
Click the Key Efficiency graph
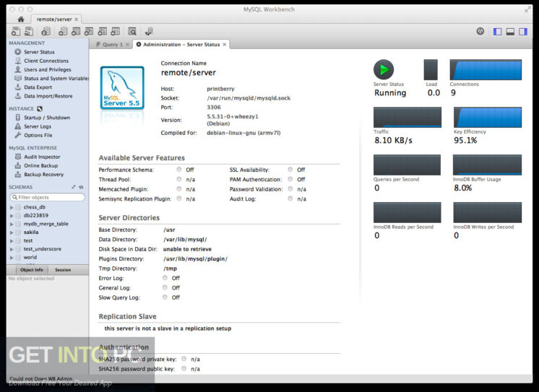click(x=488, y=117)
